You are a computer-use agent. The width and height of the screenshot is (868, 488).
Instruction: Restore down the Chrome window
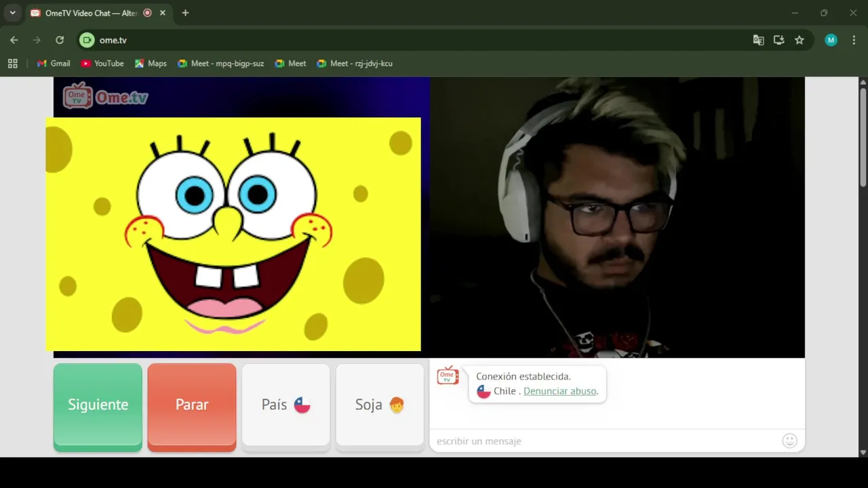[824, 13]
